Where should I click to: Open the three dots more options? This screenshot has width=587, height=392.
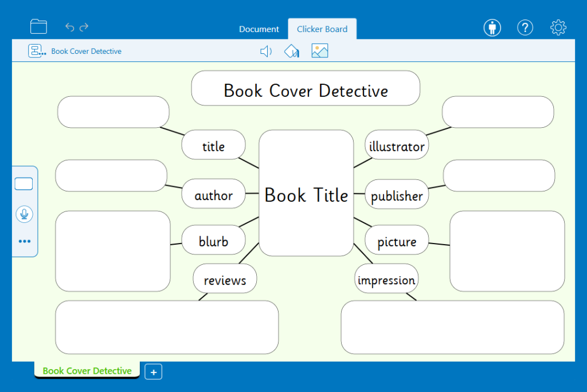click(x=24, y=241)
